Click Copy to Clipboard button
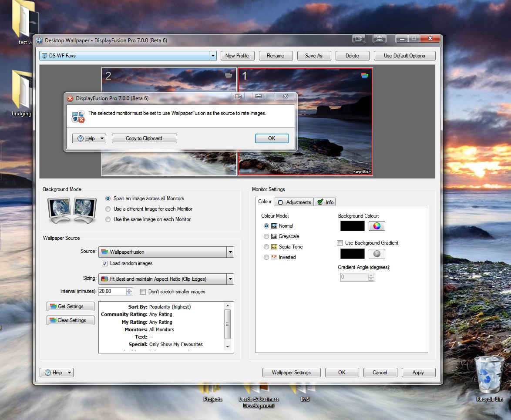 tap(144, 138)
